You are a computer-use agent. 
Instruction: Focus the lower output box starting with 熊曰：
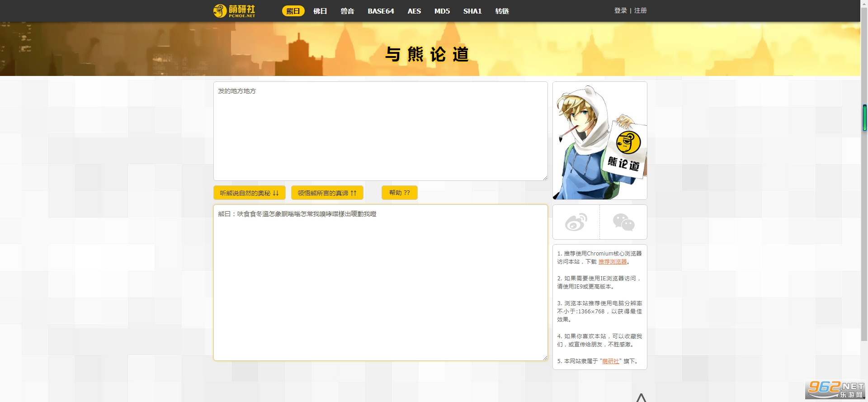pyautogui.click(x=381, y=283)
